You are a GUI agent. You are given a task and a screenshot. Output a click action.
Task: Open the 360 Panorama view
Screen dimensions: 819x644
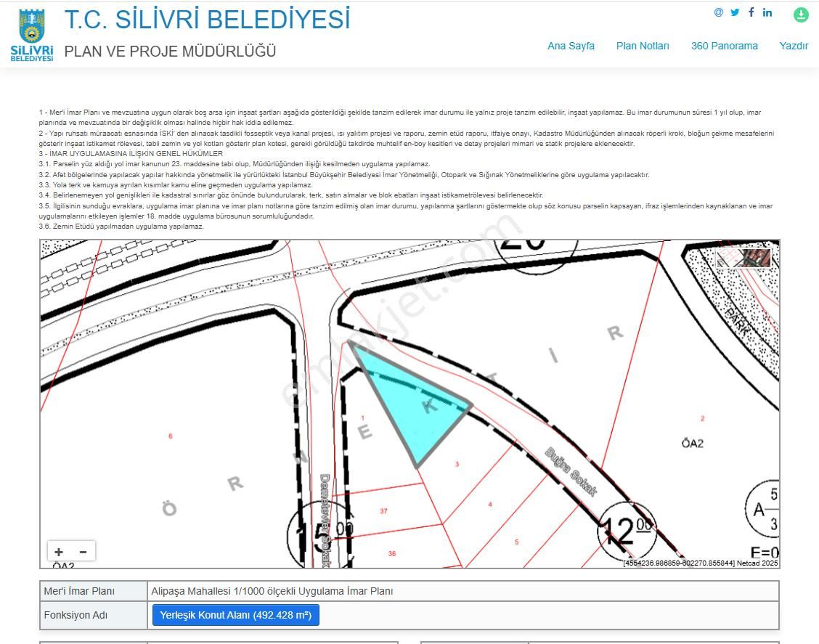[724, 46]
